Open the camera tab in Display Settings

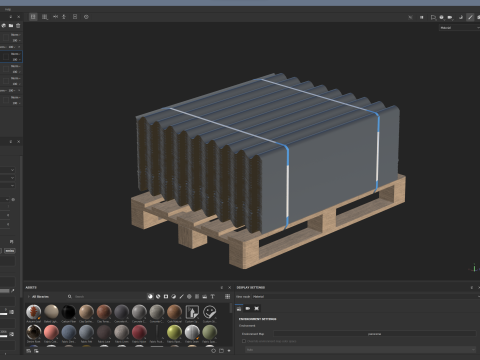[248, 309]
